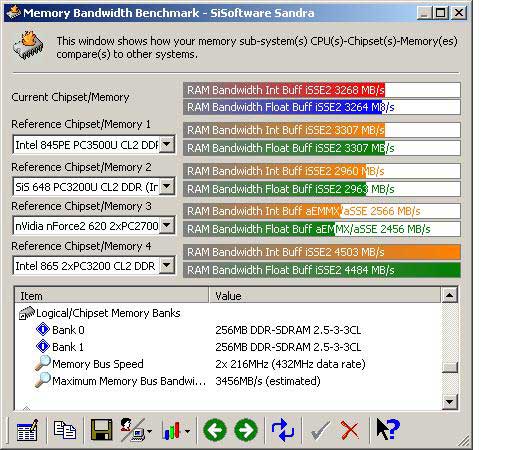Click the bar chart options icon
Screen dimensions: 512x450
click(x=171, y=431)
